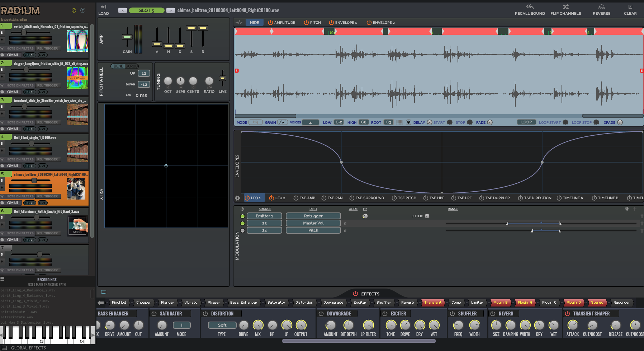Click the Reverse icon
Image resolution: width=644 pixels, height=351 pixels.
(602, 7)
